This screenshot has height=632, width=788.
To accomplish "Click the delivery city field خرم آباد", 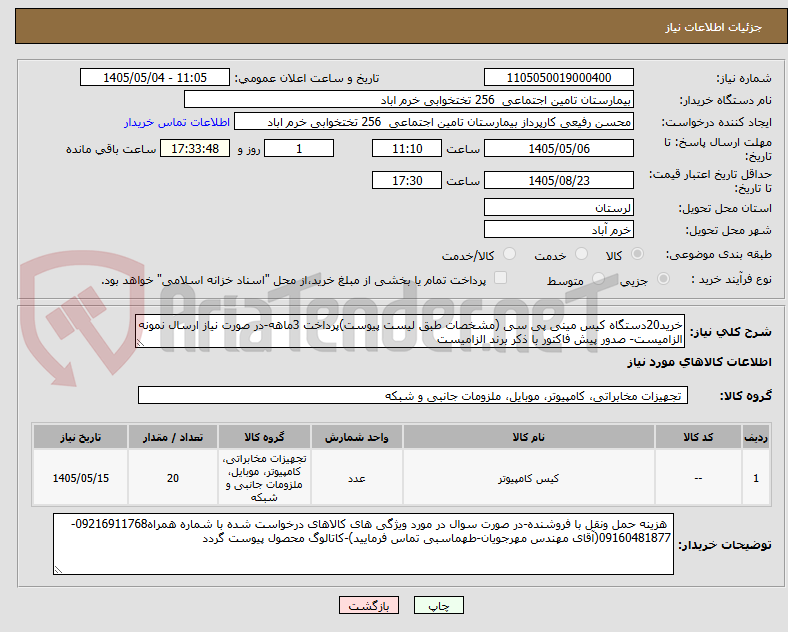I will coord(558,229).
